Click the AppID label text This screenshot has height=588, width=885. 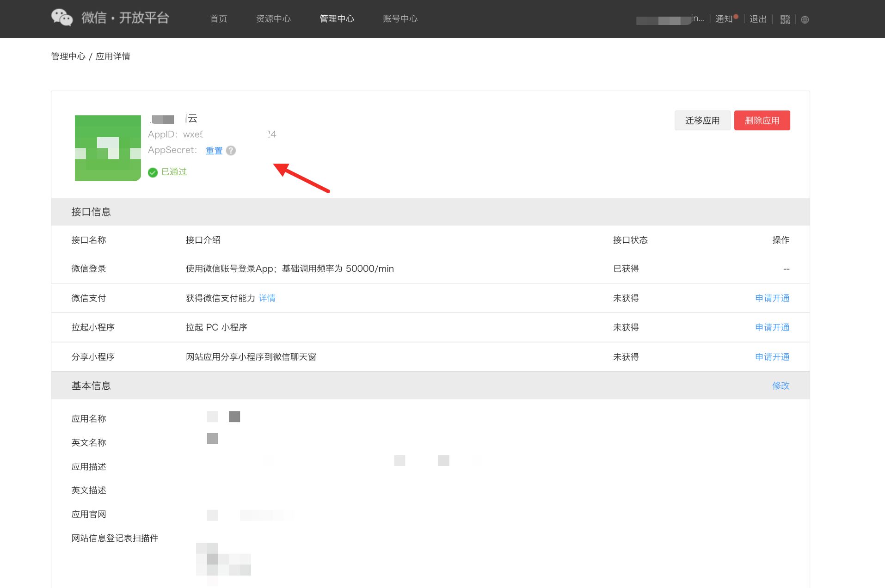[163, 135]
